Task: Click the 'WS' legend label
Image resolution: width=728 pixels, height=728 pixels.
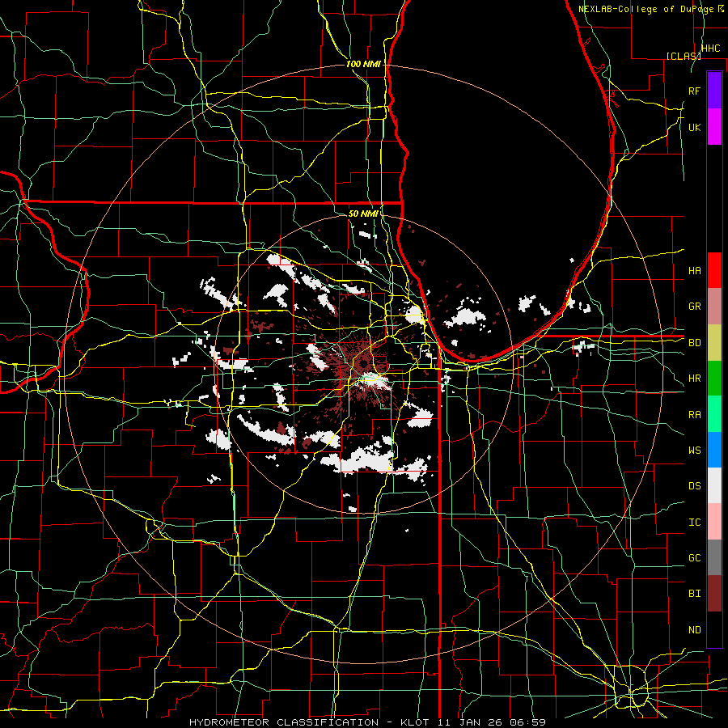Action: click(694, 451)
